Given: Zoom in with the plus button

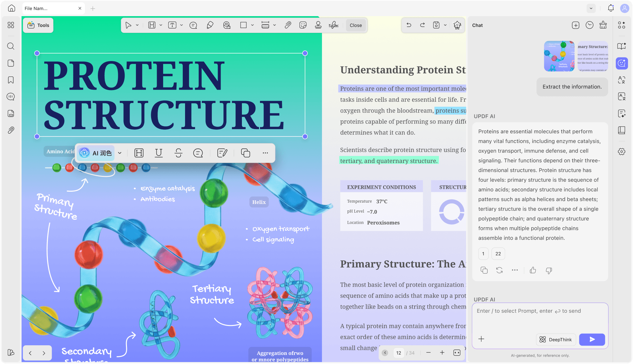Looking at the screenshot, I should [x=442, y=353].
